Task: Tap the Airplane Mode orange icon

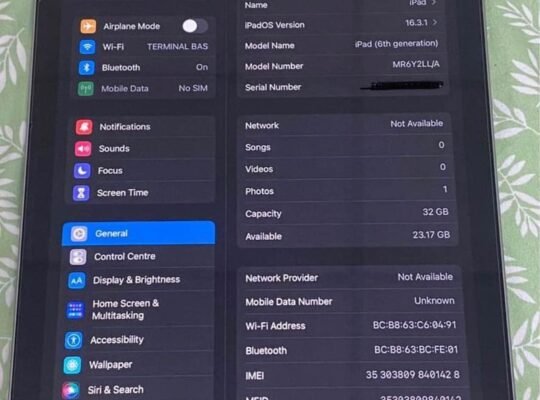Action: tap(88, 26)
